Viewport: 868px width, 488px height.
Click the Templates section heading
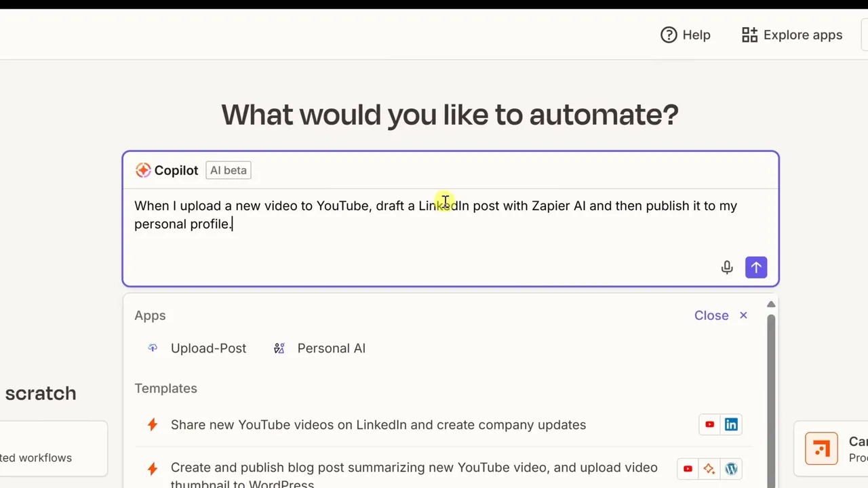coord(165,388)
